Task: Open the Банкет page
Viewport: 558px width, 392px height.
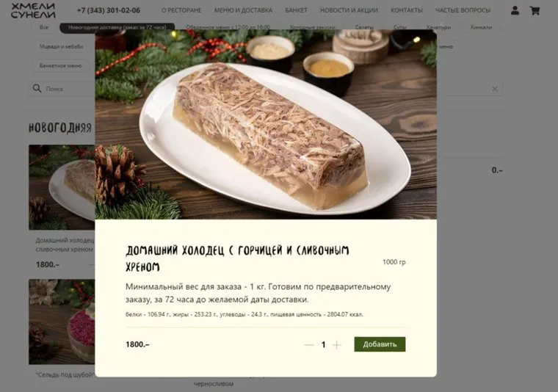Action: (x=296, y=10)
